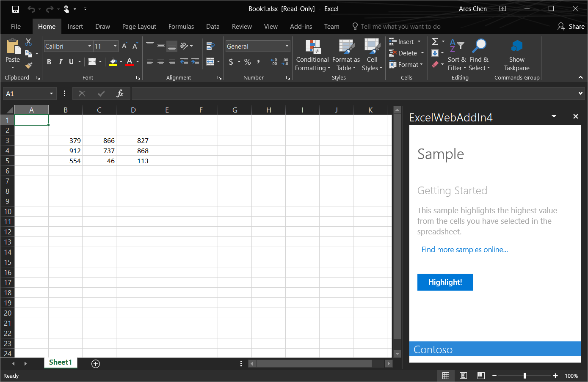
Task: Click the Format Painter brush icon
Action: click(28, 66)
